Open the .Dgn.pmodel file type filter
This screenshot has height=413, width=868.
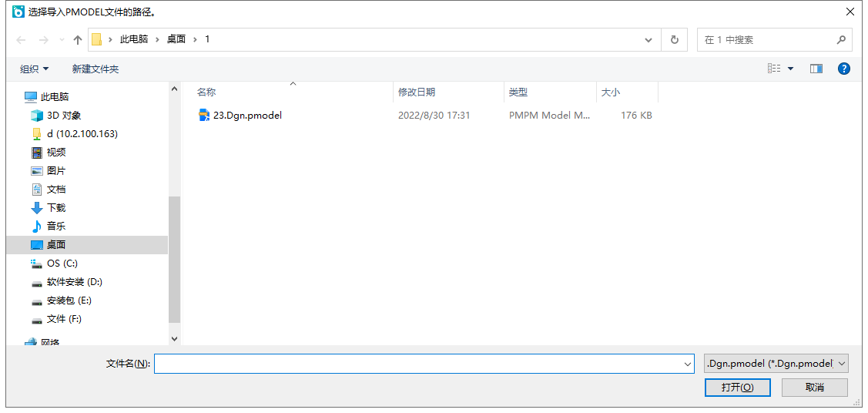coord(776,364)
